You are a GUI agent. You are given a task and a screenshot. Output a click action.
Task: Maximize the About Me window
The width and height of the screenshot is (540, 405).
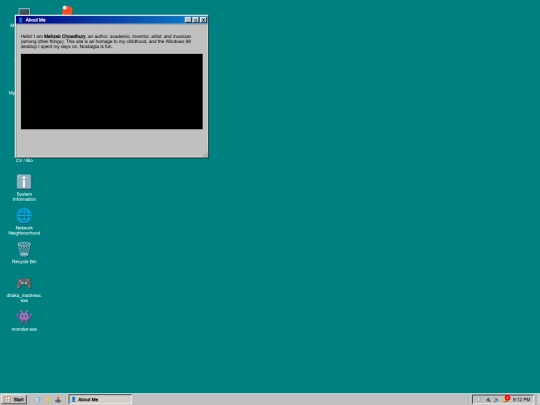tap(195, 20)
